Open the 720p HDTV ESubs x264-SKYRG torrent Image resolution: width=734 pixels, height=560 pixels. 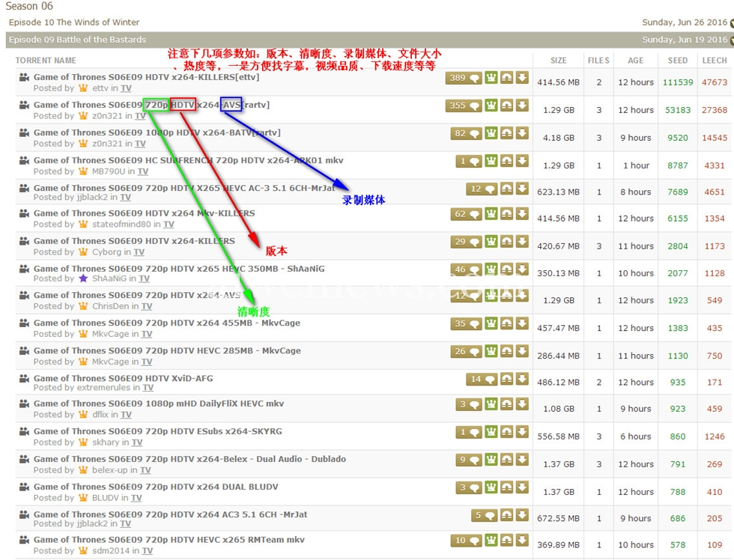click(x=158, y=431)
